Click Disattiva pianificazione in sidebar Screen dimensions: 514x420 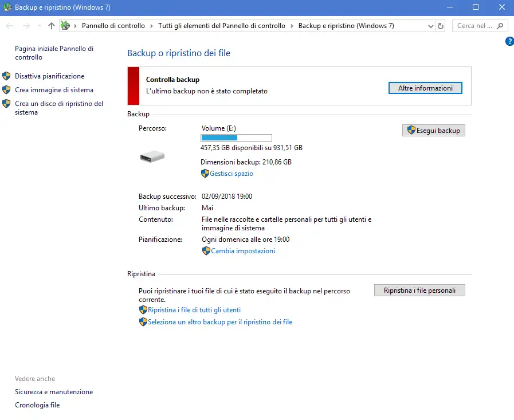pyautogui.click(x=49, y=76)
